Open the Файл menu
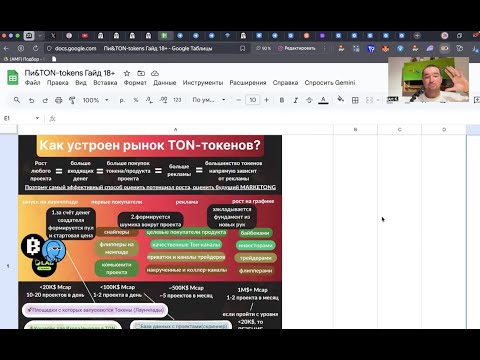This screenshot has height=360, width=480. tap(32, 83)
